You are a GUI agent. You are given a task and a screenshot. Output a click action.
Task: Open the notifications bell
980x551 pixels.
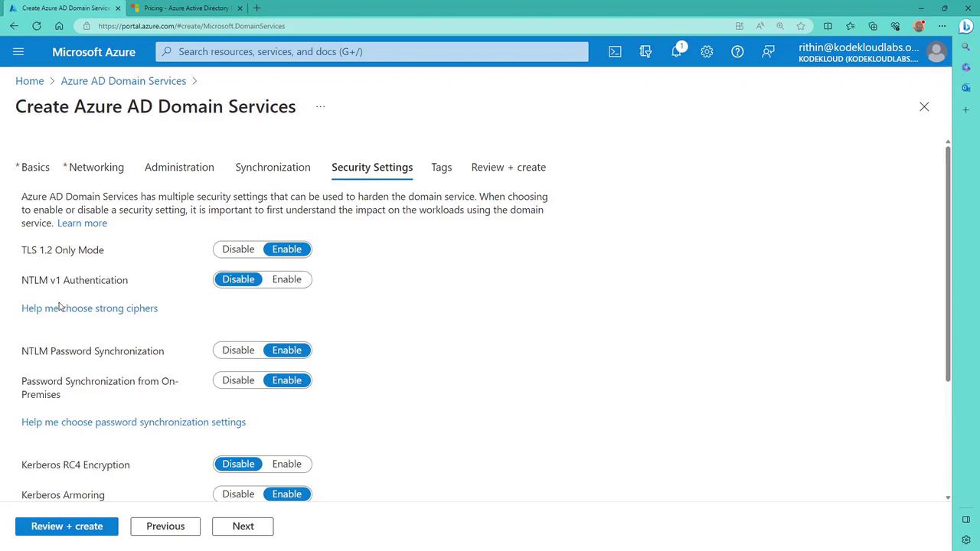tap(677, 51)
